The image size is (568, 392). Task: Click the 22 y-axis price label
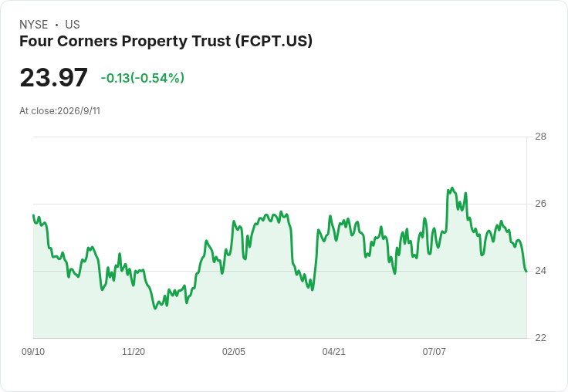click(x=540, y=338)
